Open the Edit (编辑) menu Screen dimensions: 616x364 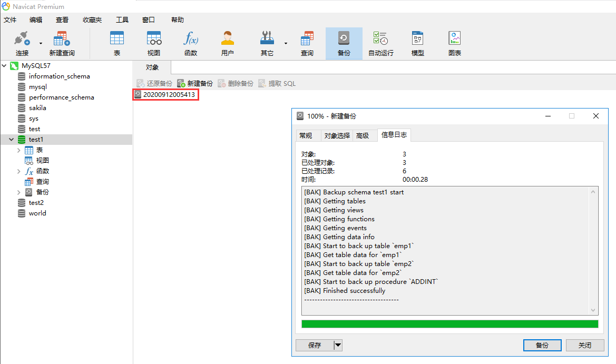click(x=36, y=19)
